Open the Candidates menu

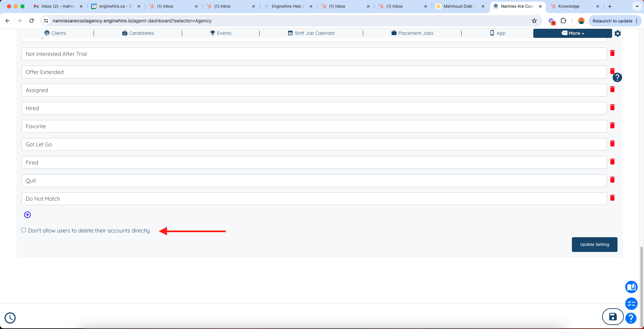coord(138,33)
